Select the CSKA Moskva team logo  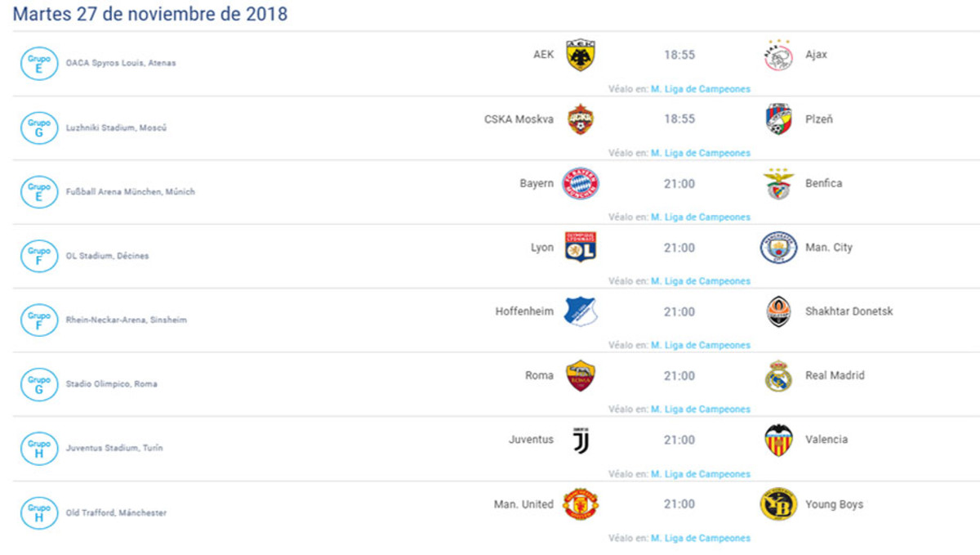(580, 119)
